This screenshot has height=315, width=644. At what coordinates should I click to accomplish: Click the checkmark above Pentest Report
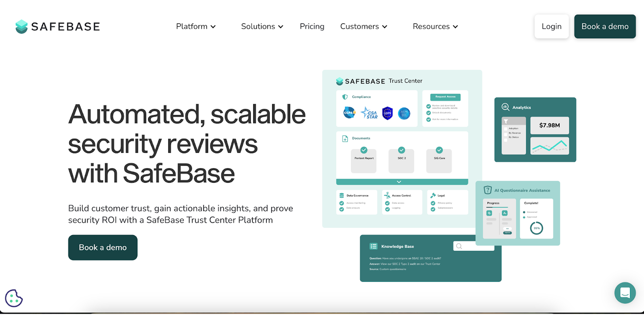[x=364, y=150]
